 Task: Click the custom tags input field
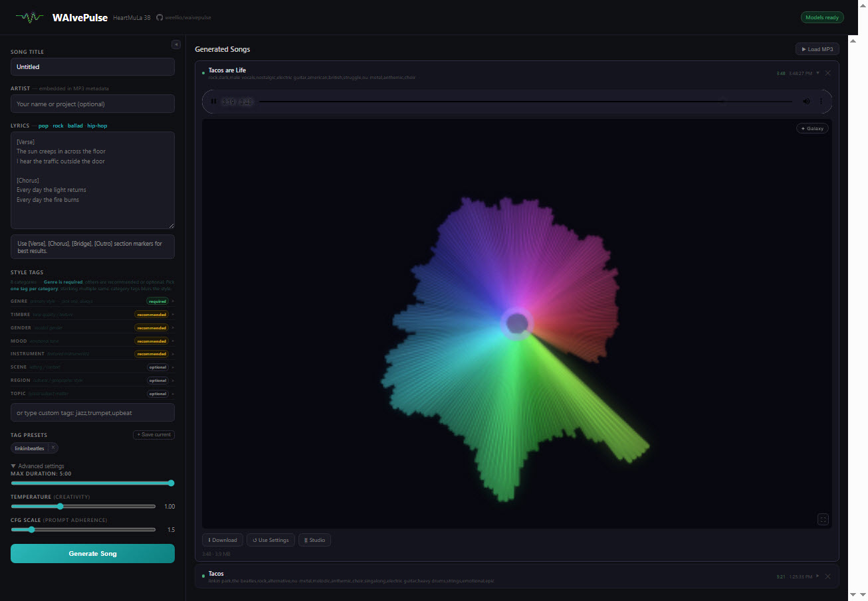pos(92,412)
